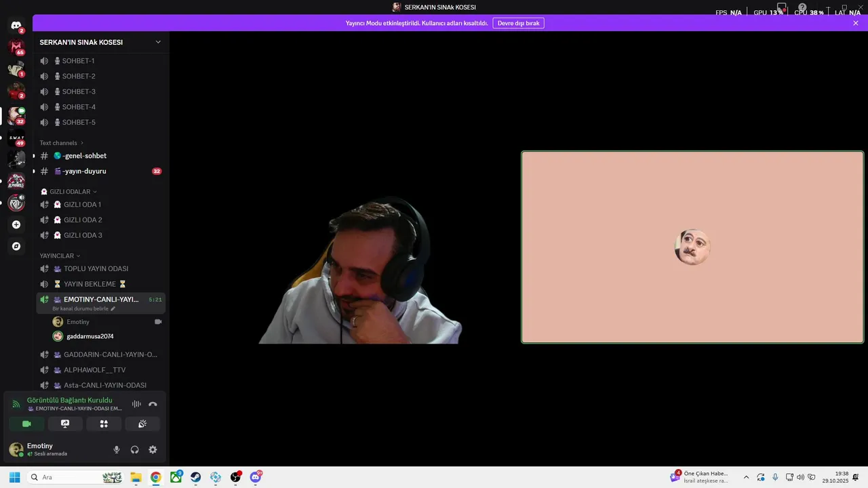
Task: Toggle camera with green video button
Action: point(26,424)
